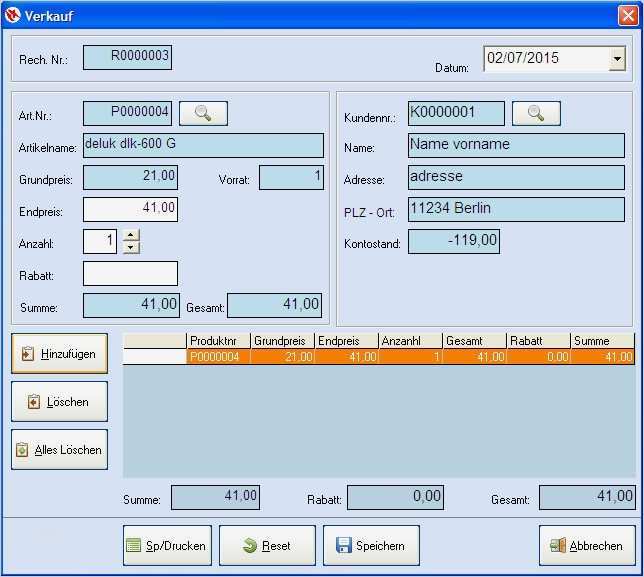
Task: Click the Löschen button
Action: 60,402
